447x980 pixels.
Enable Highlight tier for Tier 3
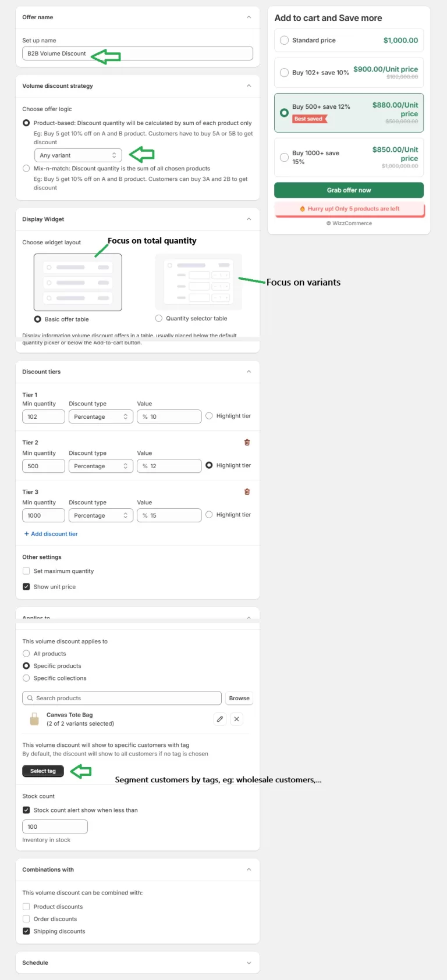pos(209,515)
